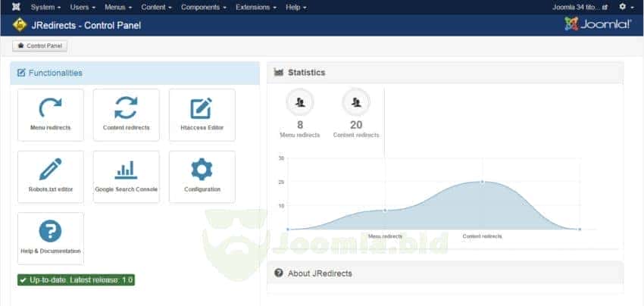Open the System menu
This screenshot has height=306, width=644.
tap(45, 8)
